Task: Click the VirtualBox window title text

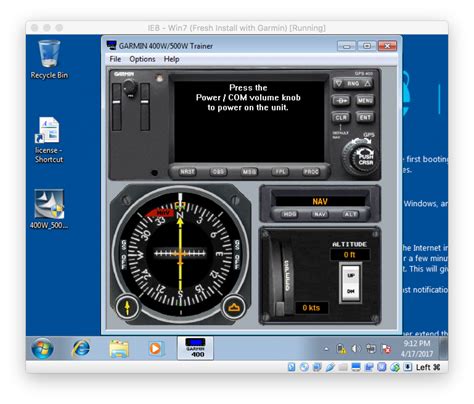Action: point(237,28)
